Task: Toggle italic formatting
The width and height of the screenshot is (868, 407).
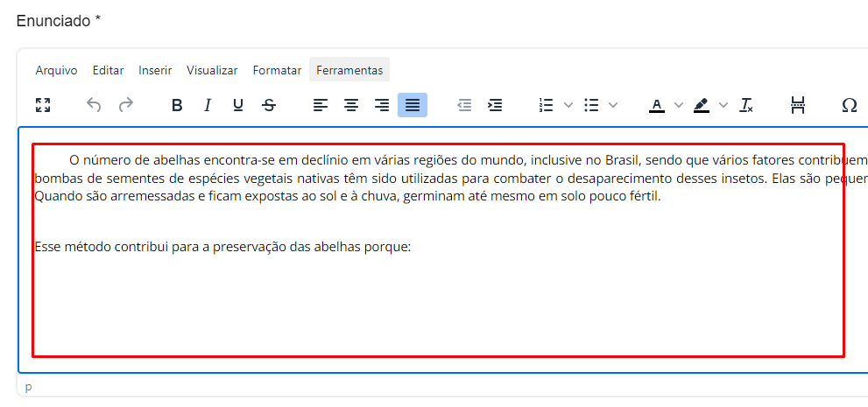Action: 208,105
